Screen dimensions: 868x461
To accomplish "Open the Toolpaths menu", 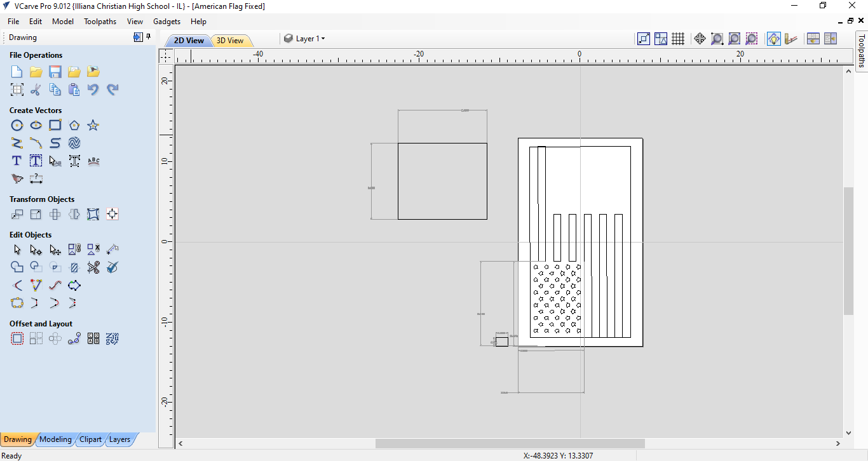I will point(100,22).
